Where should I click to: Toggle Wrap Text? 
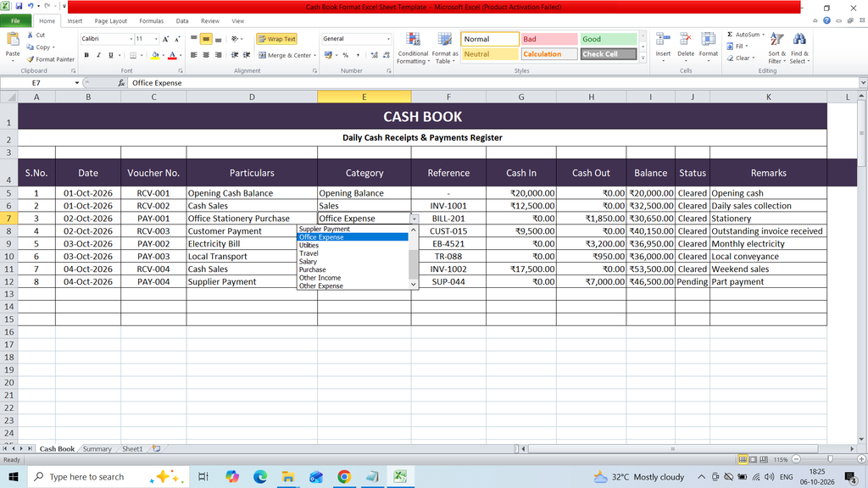click(277, 39)
